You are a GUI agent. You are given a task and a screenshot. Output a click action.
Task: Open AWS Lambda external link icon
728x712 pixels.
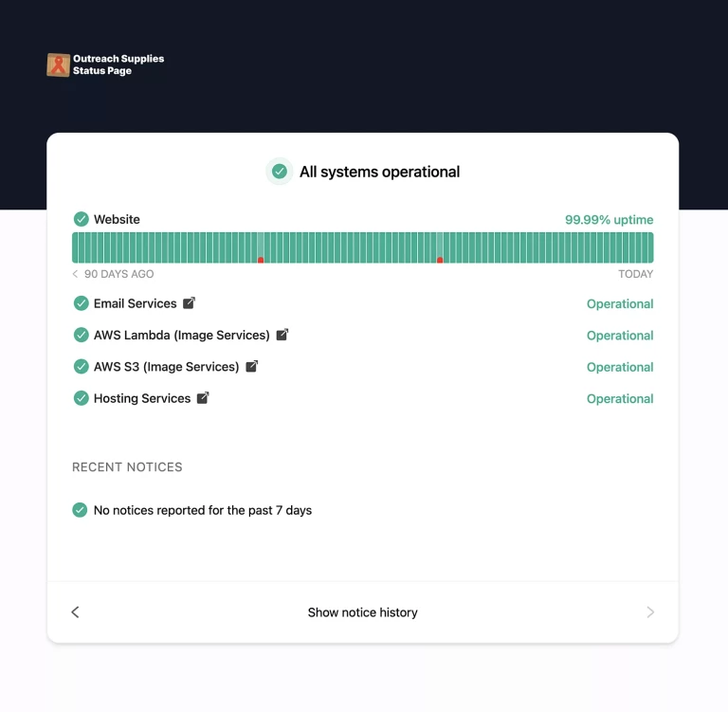282,335
